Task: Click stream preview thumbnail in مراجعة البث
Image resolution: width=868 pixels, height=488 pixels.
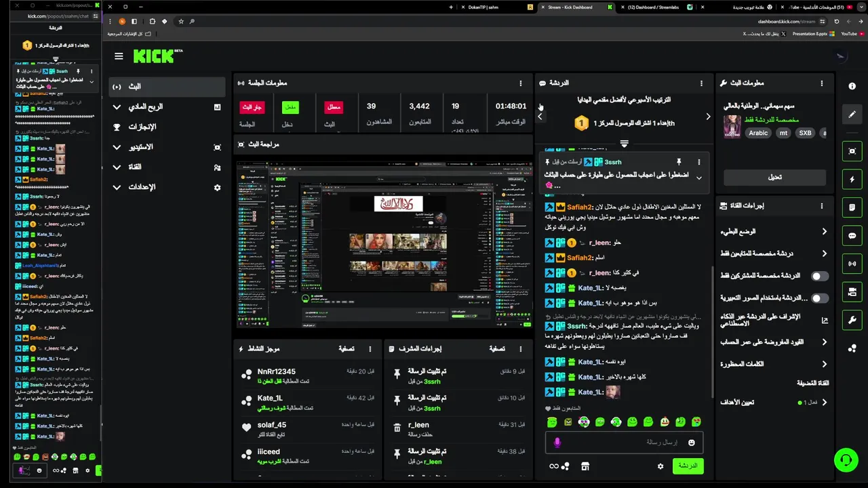Action: [383, 245]
